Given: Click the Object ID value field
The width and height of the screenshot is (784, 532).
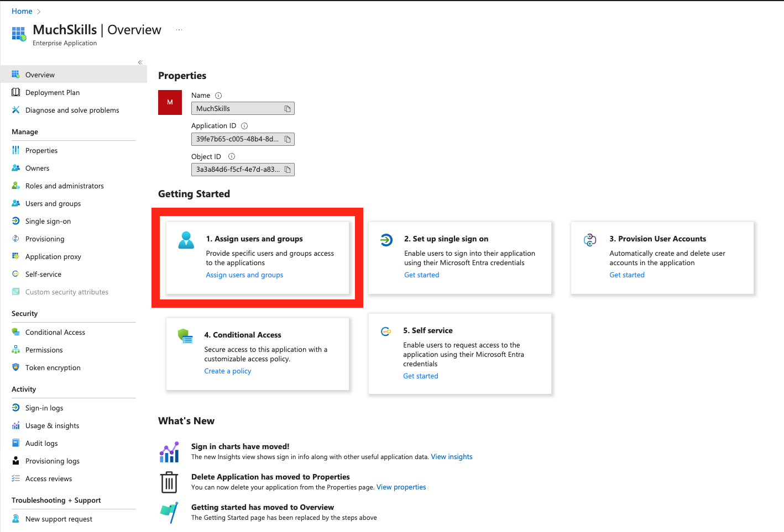Looking at the screenshot, I should (243, 170).
